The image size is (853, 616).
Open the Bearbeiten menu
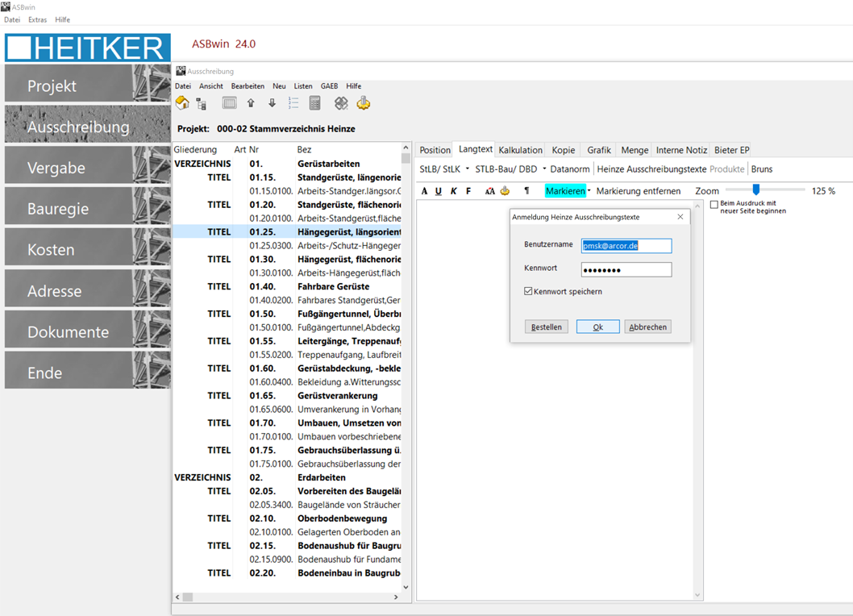click(248, 86)
